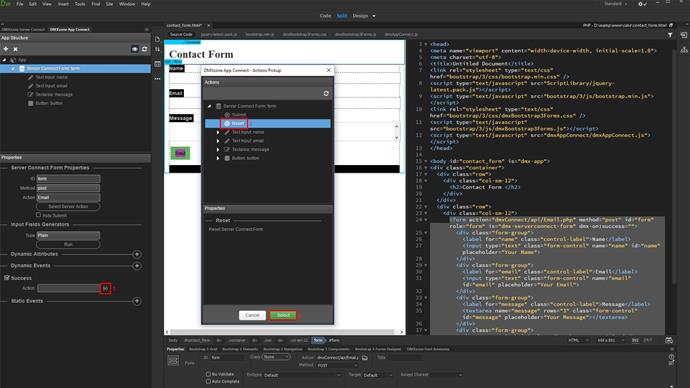Open the Insert menu
The image size is (690, 388).
pos(63,4)
